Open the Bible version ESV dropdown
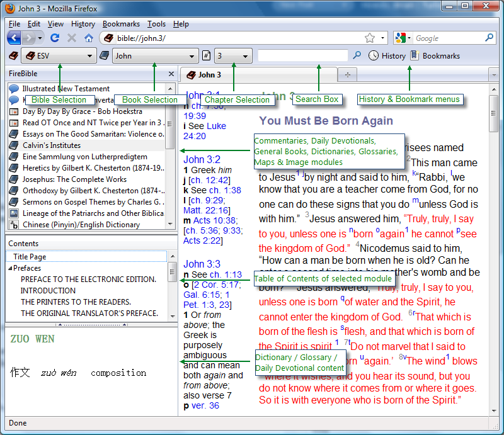The height and width of the screenshot is (435, 504). click(59, 56)
